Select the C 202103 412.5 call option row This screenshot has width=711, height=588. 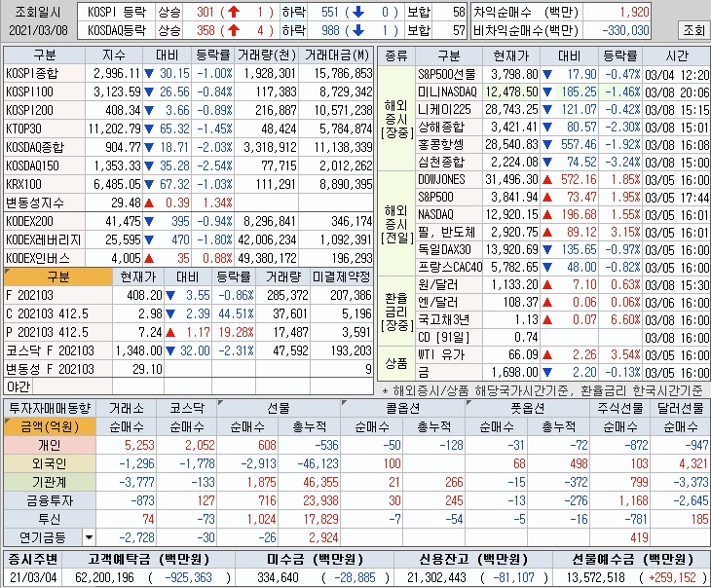click(189, 313)
